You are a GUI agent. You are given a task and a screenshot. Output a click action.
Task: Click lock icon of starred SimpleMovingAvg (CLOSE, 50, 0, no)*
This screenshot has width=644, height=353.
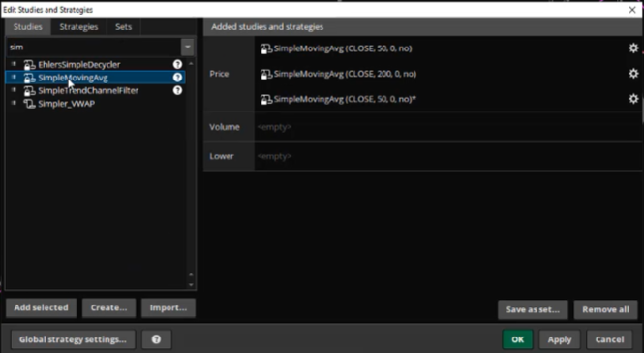click(x=266, y=99)
